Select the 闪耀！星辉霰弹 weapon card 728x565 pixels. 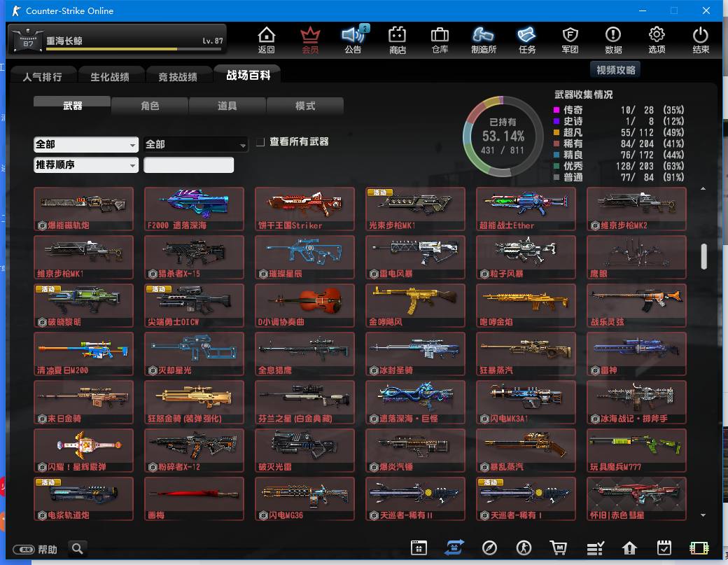(x=83, y=450)
